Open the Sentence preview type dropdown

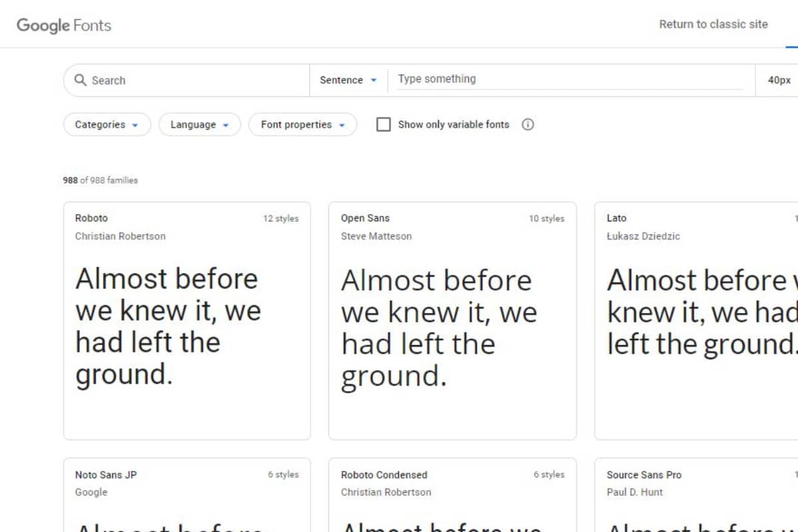348,80
